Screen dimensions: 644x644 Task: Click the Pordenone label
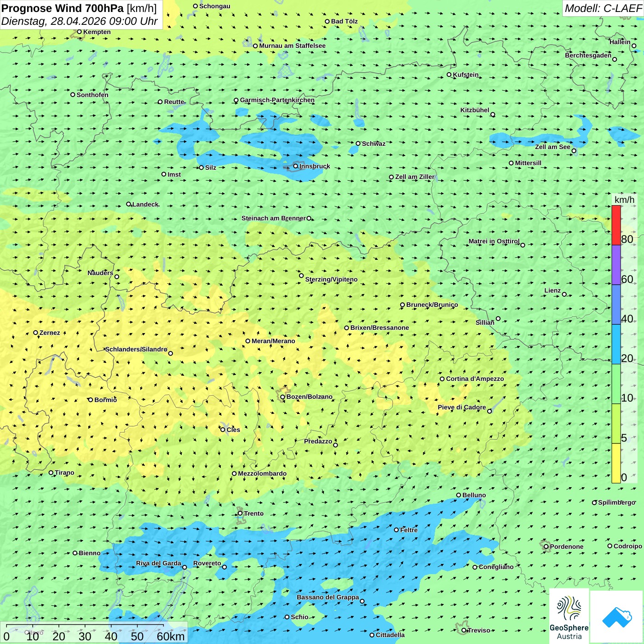(x=567, y=546)
